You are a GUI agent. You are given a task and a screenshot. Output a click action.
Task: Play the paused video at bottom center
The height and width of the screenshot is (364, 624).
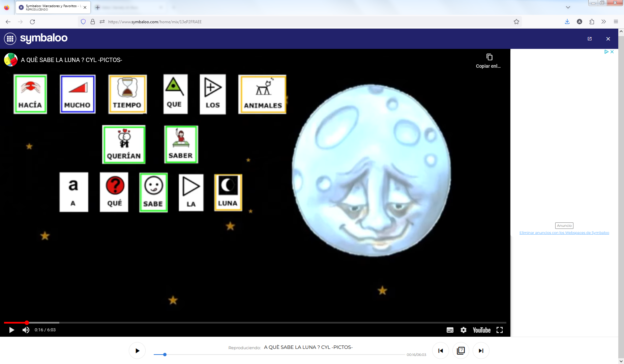pyautogui.click(x=137, y=351)
